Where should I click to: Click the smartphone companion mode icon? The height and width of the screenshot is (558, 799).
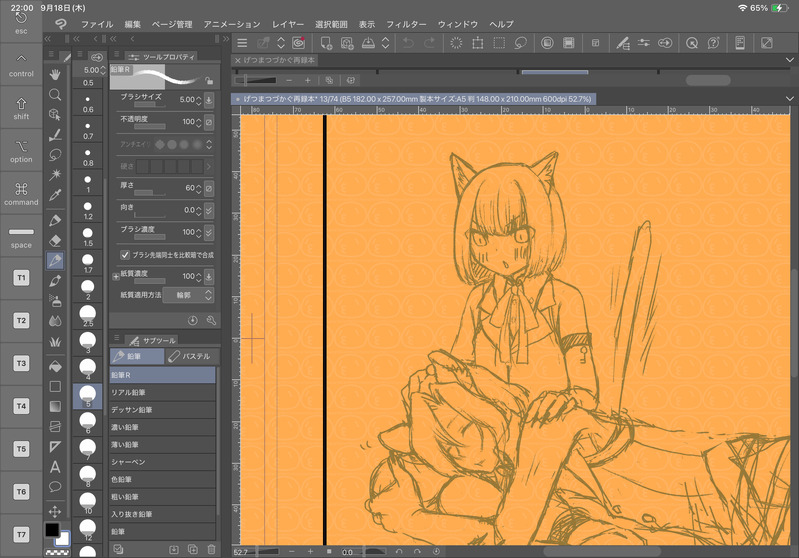[740, 43]
